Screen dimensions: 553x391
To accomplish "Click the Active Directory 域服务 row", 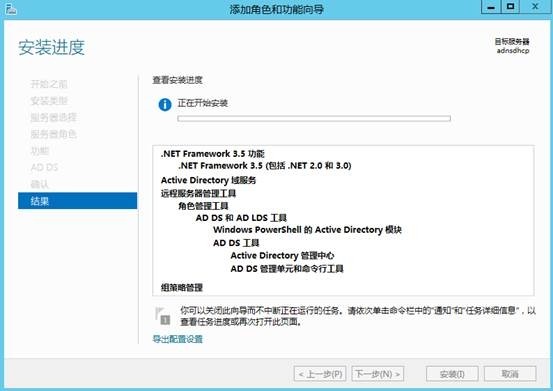I will (x=208, y=180).
